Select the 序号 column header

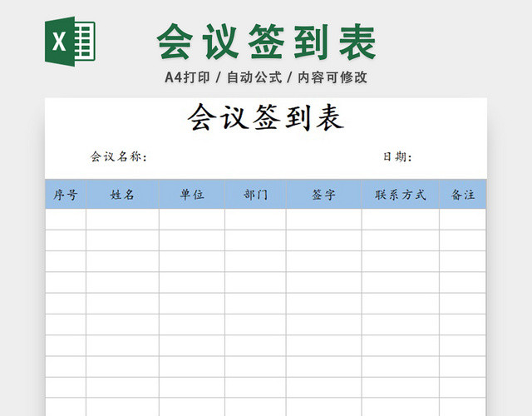[x=66, y=195]
